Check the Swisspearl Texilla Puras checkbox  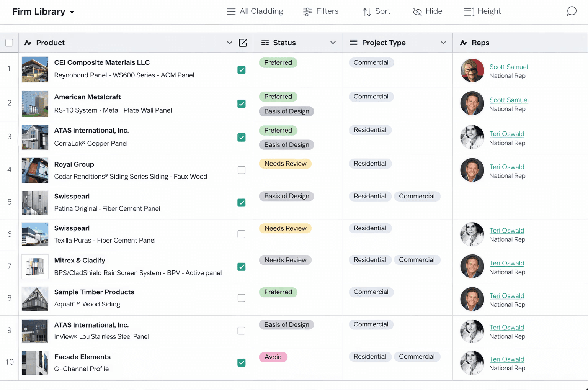(x=242, y=234)
